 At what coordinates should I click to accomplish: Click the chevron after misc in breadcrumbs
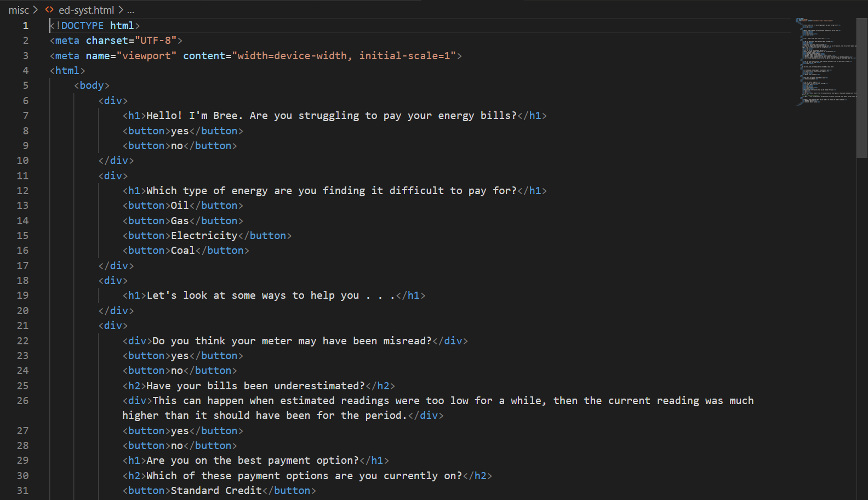pyautogui.click(x=36, y=10)
